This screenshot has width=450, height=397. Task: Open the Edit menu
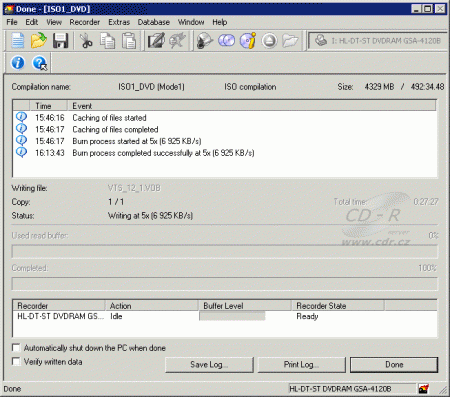[x=32, y=22]
